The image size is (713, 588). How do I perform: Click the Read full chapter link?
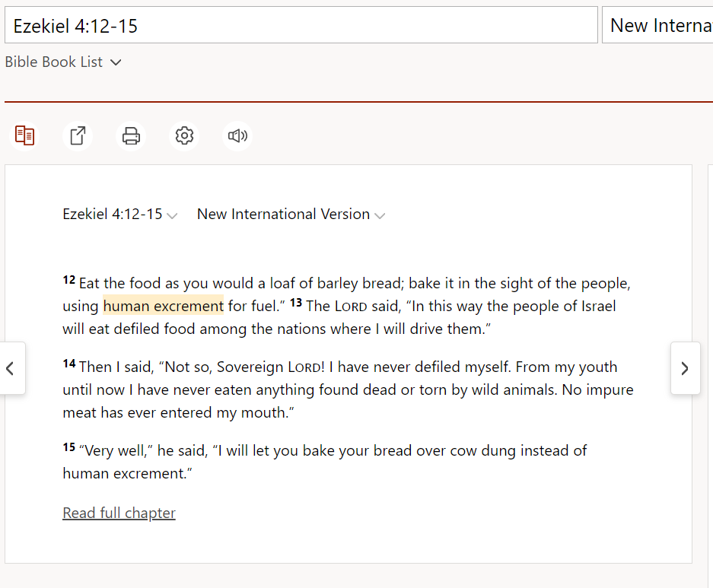(119, 513)
